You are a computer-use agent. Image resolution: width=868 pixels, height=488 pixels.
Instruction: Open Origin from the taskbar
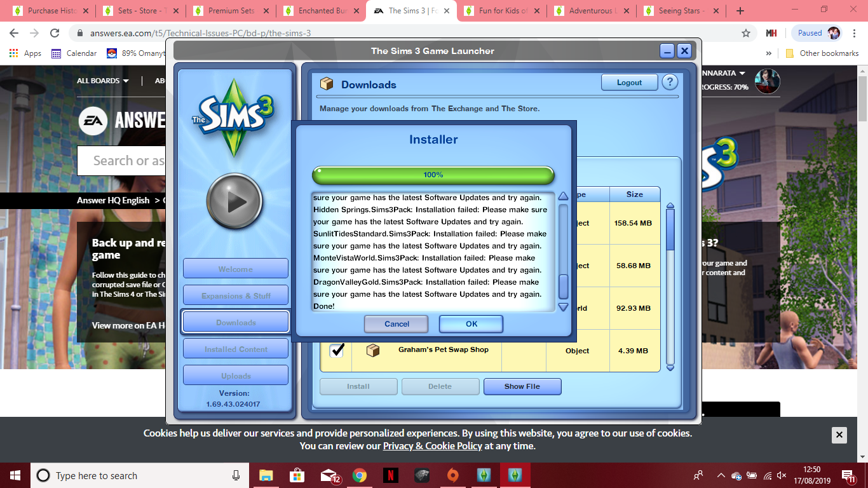tap(452, 475)
